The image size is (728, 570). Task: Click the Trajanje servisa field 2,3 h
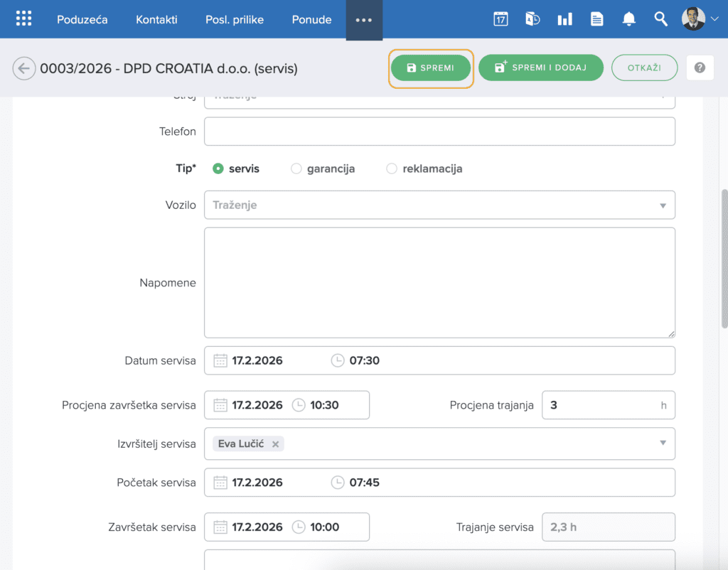pos(609,527)
